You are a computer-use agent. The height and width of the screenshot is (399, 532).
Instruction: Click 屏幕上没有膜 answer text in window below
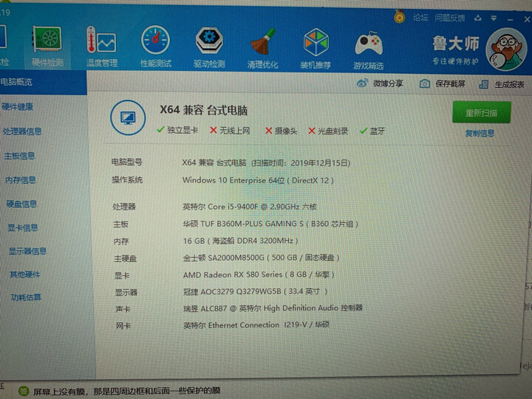[x=127, y=391]
